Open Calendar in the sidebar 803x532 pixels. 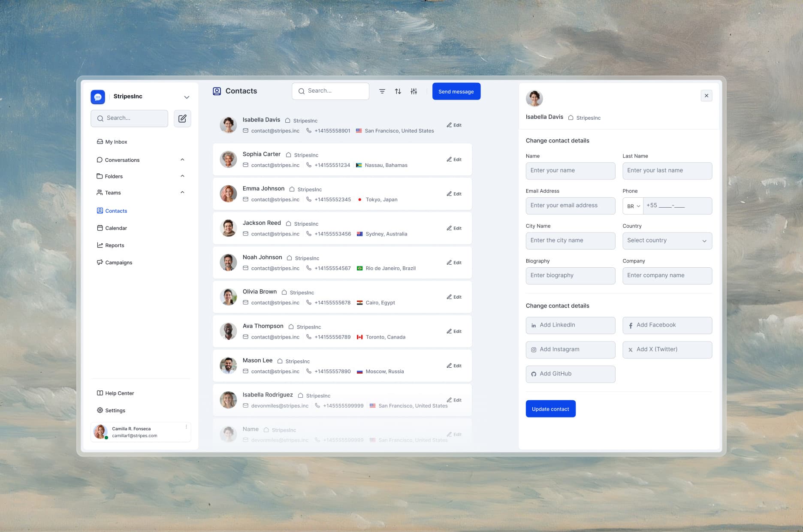pyautogui.click(x=112, y=228)
